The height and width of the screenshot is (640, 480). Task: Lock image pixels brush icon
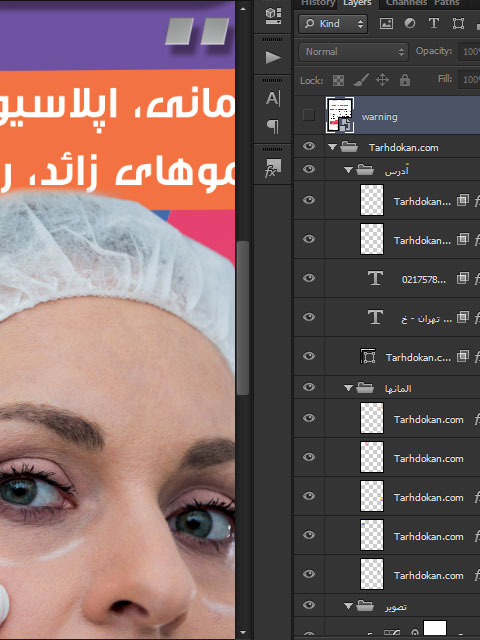pos(361,80)
